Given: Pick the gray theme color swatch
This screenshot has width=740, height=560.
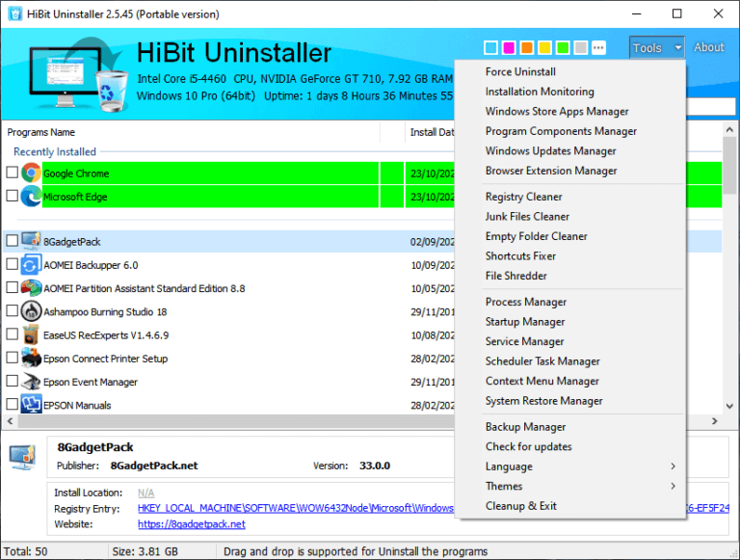Looking at the screenshot, I should tap(581, 47).
